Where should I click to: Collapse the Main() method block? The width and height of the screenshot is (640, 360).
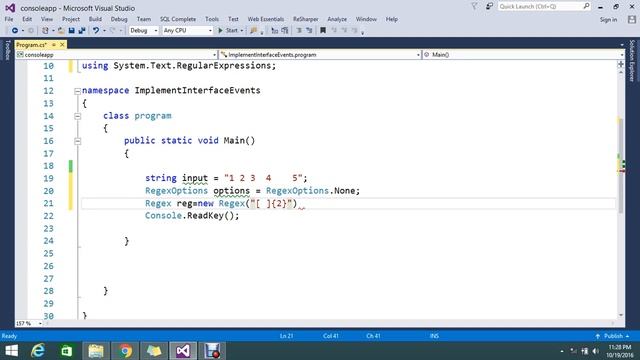(78, 141)
